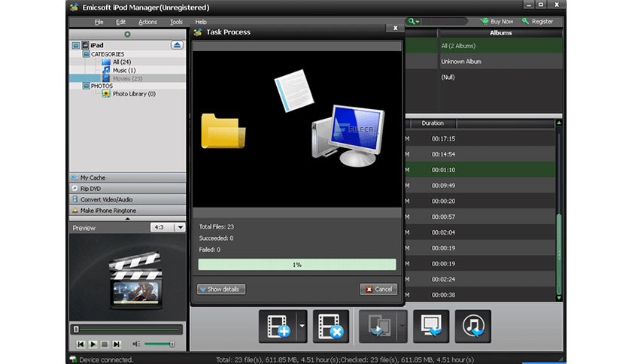
Task: Click the export to device icon
Action: pos(378,326)
